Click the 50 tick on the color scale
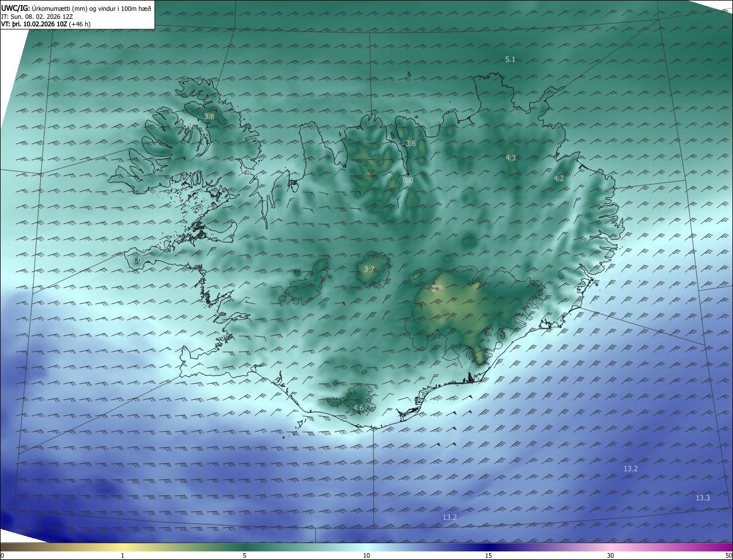Image resolution: width=733 pixels, height=560 pixels. point(728,555)
